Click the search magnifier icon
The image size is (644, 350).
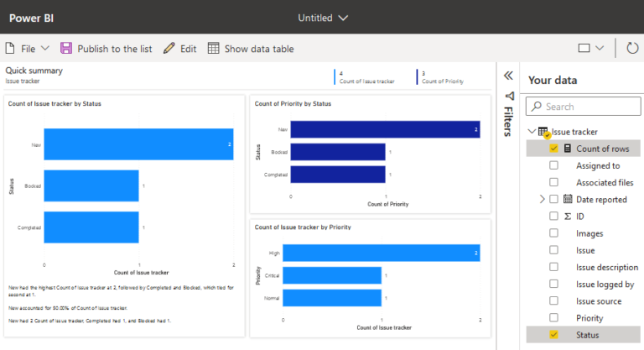(x=536, y=107)
